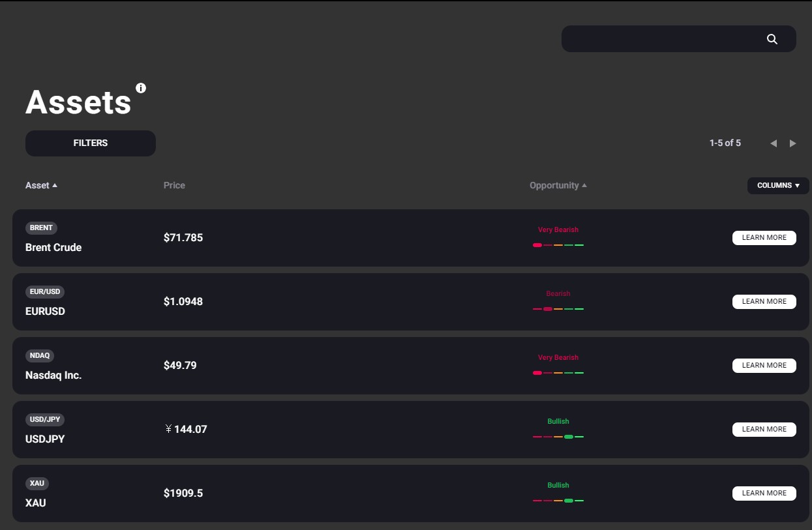
Task: Go to next page arrow
Action: [x=793, y=143]
